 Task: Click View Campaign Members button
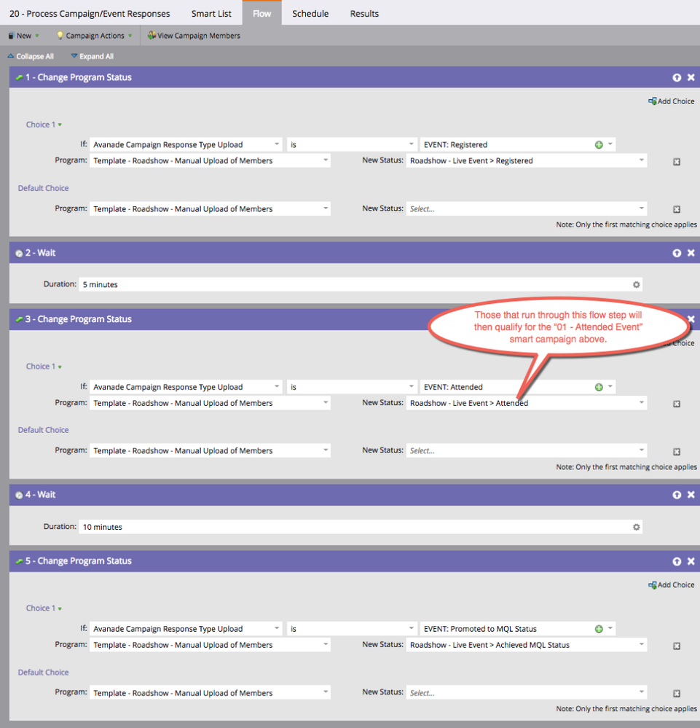coord(194,36)
